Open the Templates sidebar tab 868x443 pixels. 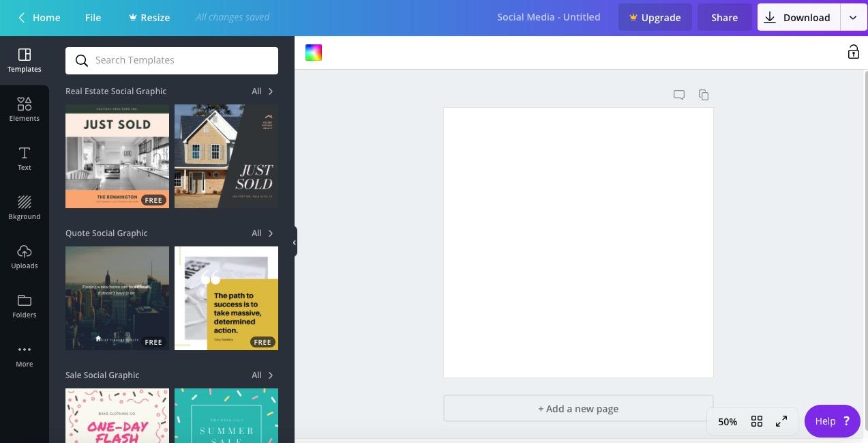tap(25, 61)
